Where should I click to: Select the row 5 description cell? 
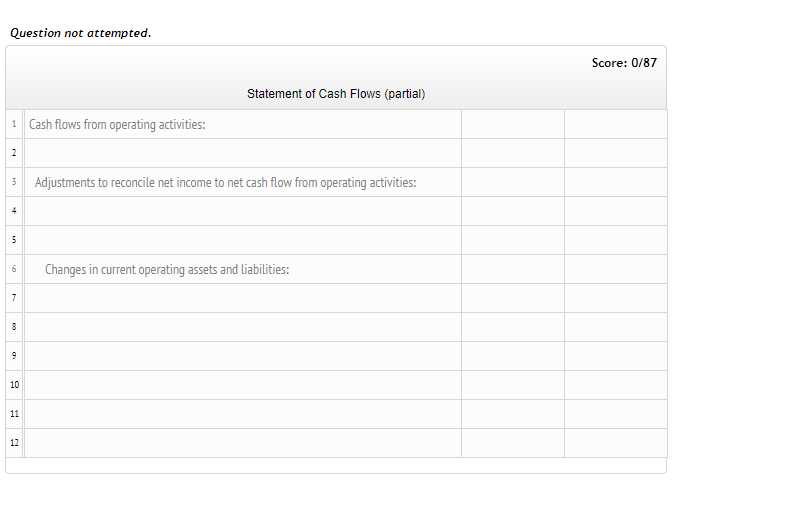[243, 240]
